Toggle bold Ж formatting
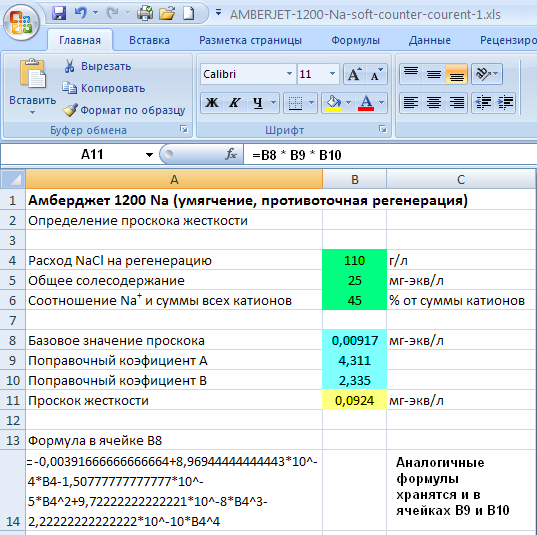The height and width of the screenshot is (535, 537). click(212, 103)
